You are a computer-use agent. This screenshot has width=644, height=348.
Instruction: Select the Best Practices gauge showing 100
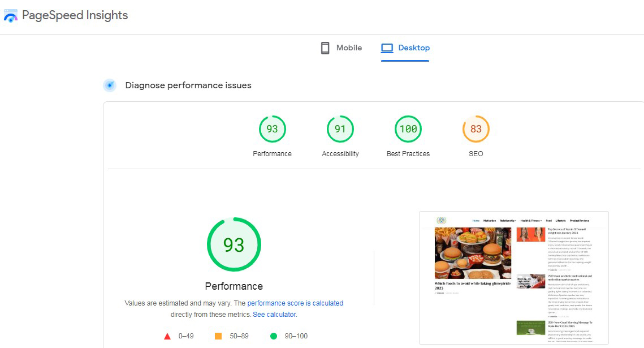[408, 128]
